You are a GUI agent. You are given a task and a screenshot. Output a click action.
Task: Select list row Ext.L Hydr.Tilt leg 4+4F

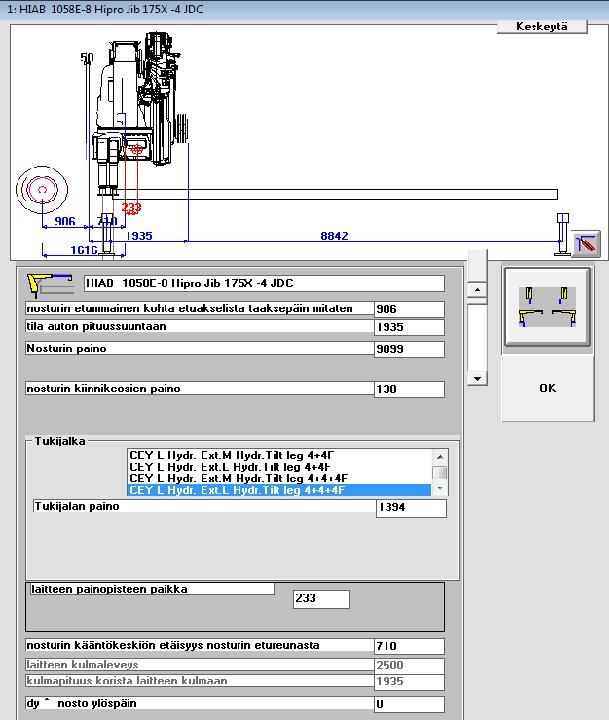click(x=279, y=467)
